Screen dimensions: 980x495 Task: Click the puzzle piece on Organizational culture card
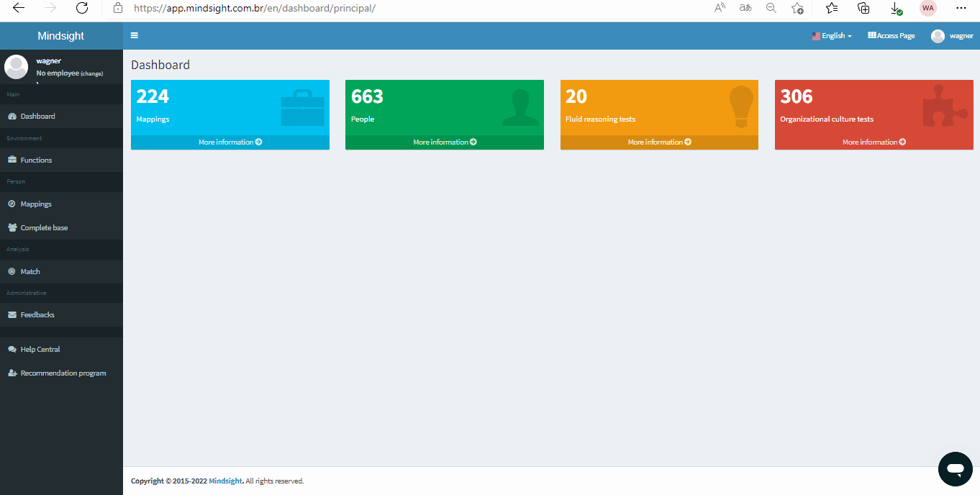[x=945, y=106]
